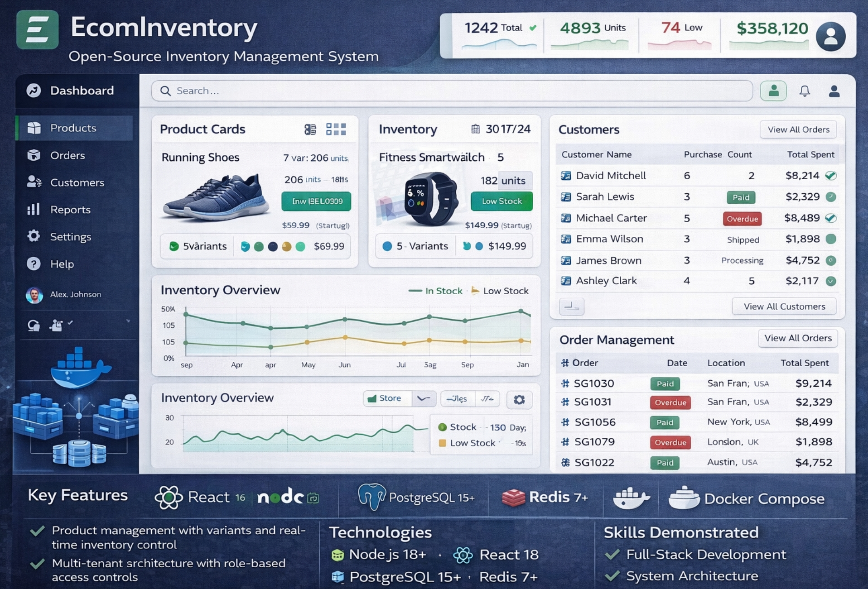Viewport: 868px width, 589px height.
Task: Click the calendar icon in the Inventory panel
Action: click(475, 129)
